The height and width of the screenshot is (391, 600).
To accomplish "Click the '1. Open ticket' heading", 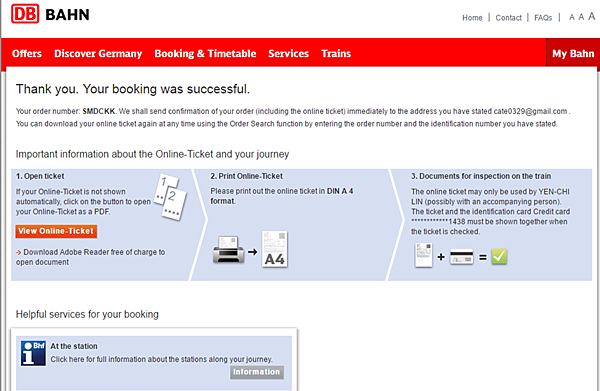I will (40, 176).
